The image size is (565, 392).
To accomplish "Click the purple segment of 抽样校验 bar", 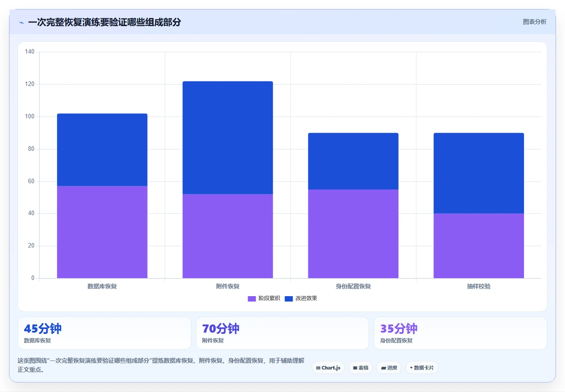I will pos(479,246).
